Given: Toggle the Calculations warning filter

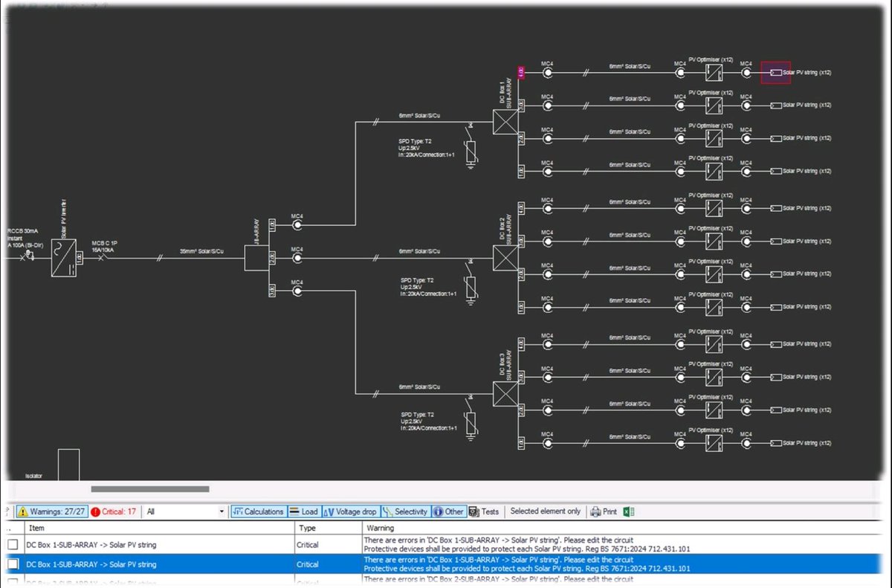Looking at the screenshot, I should click(x=258, y=511).
